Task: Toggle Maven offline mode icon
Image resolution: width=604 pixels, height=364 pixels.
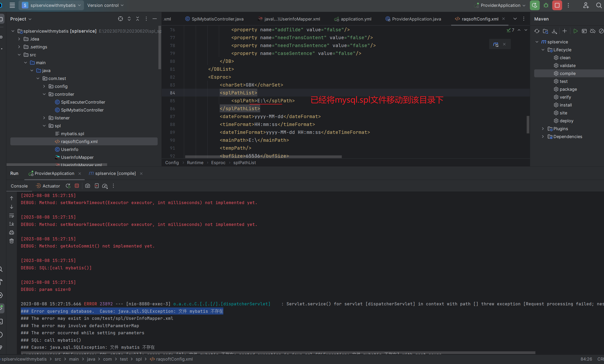Action: point(593,31)
